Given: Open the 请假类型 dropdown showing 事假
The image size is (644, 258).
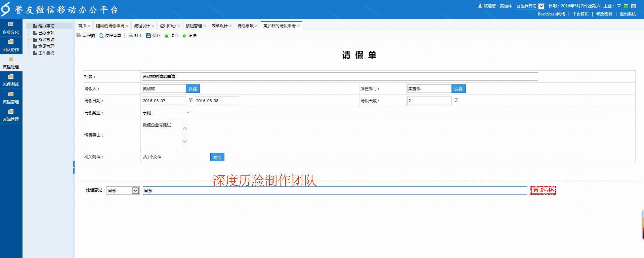Looking at the screenshot, I should point(166,113).
